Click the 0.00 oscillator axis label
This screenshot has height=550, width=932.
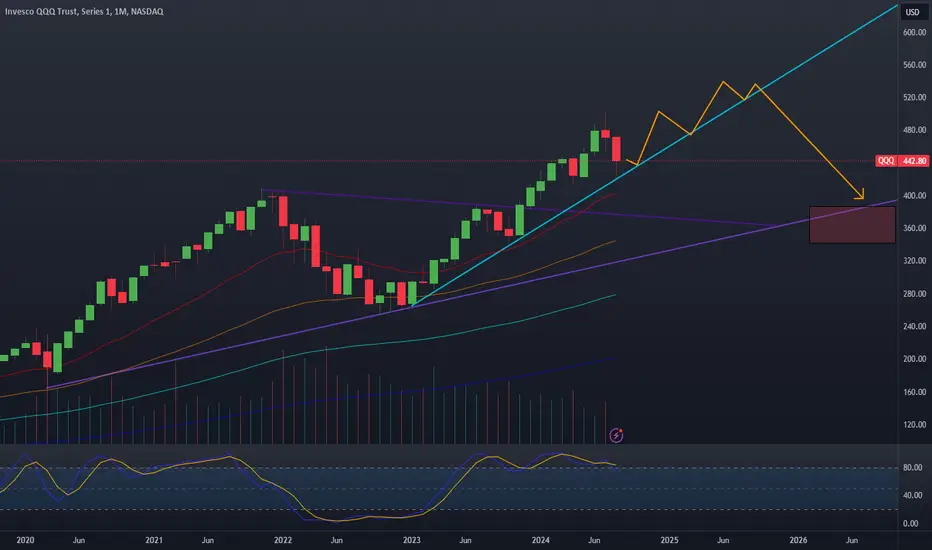[x=911, y=524]
